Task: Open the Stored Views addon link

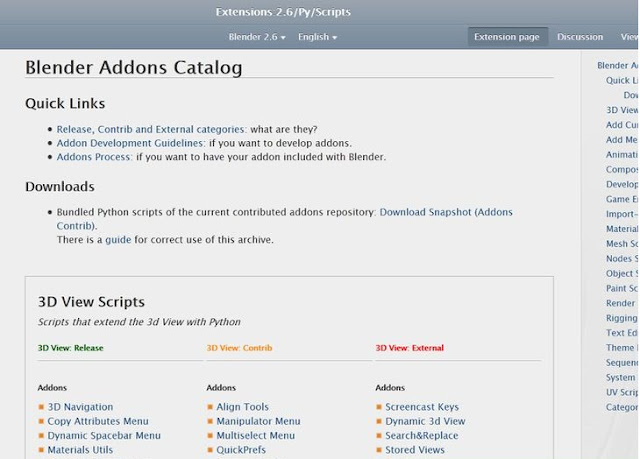Action: tap(415, 450)
